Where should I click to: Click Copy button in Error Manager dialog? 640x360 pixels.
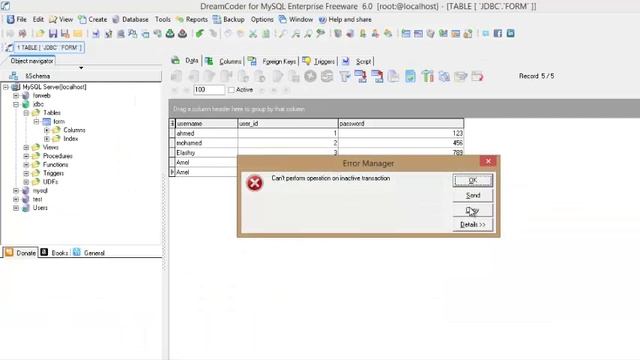click(x=473, y=210)
